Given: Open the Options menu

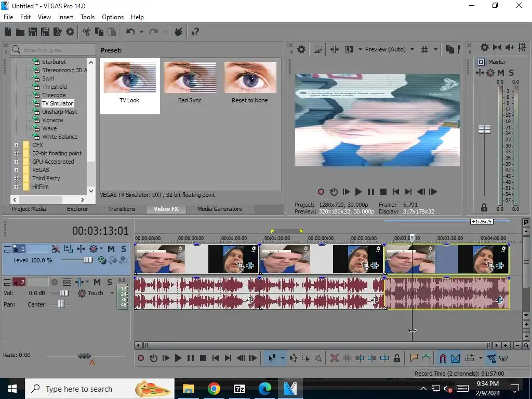Looking at the screenshot, I should point(113,17).
